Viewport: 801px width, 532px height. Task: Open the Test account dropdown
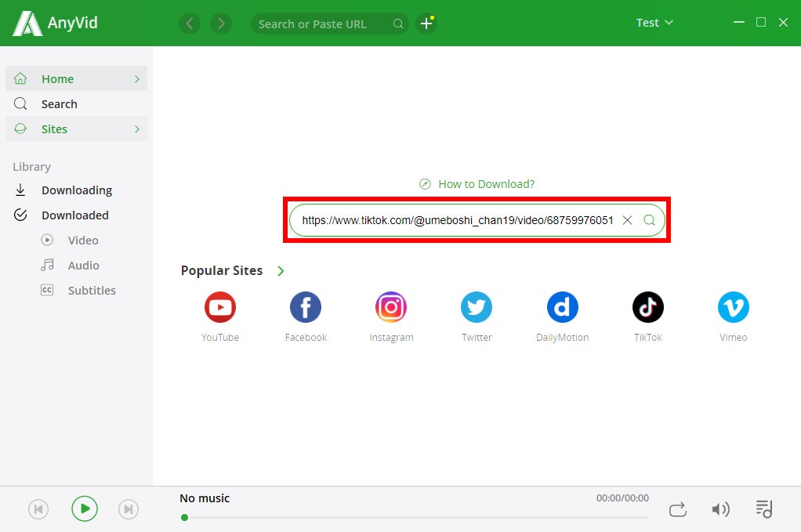pyautogui.click(x=654, y=23)
